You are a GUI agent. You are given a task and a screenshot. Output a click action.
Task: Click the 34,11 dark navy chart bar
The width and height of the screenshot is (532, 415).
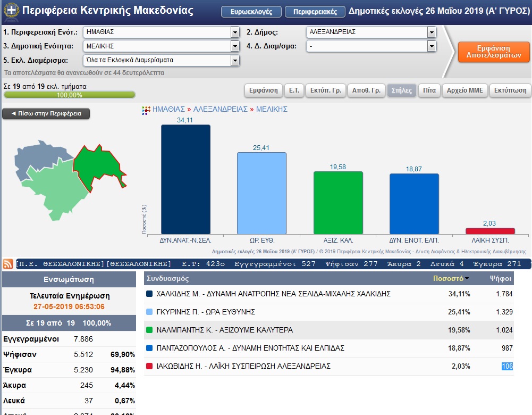click(x=185, y=179)
